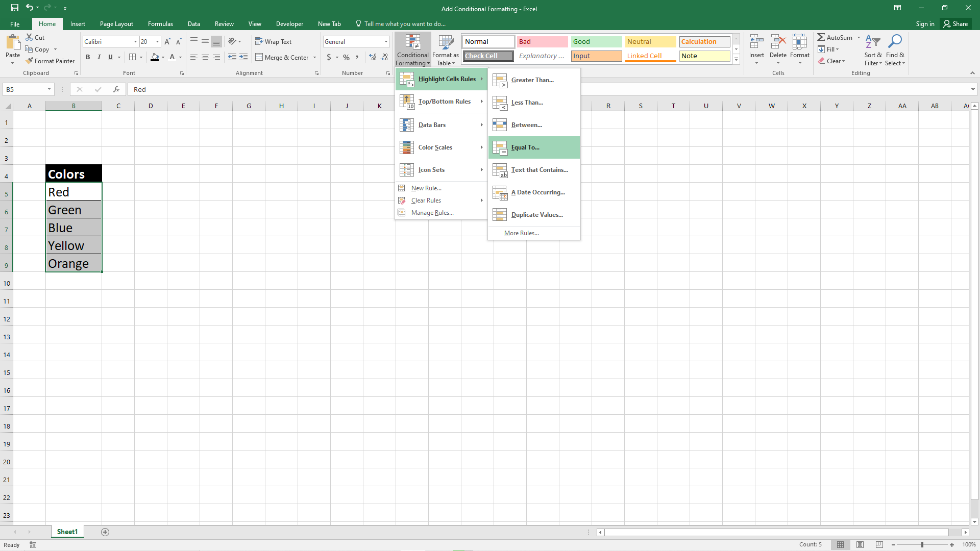Open the font name dropdown
The height and width of the screenshot is (551, 980).
(135, 41)
